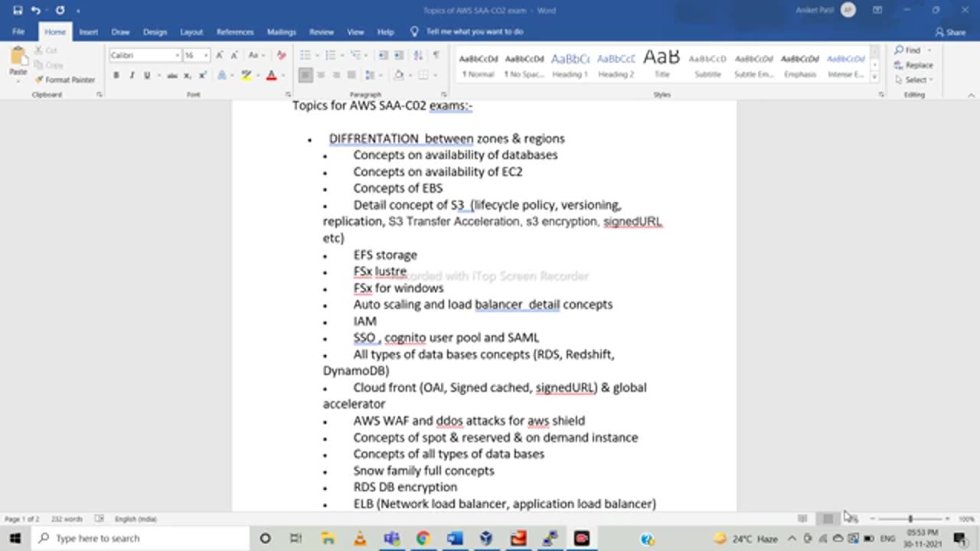
Task: Undo the last action
Action: (x=35, y=10)
